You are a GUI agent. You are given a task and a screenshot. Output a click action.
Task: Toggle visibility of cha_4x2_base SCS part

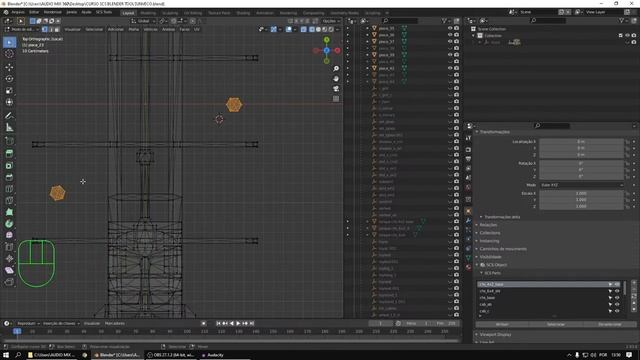(617, 284)
